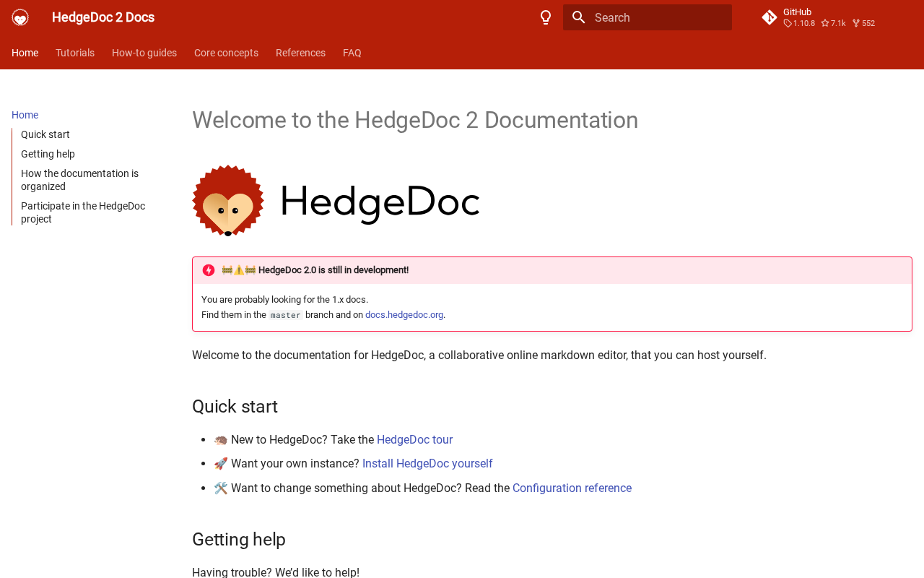924x578 pixels.
Task: Click the GitHub git repository icon
Action: click(x=770, y=17)
